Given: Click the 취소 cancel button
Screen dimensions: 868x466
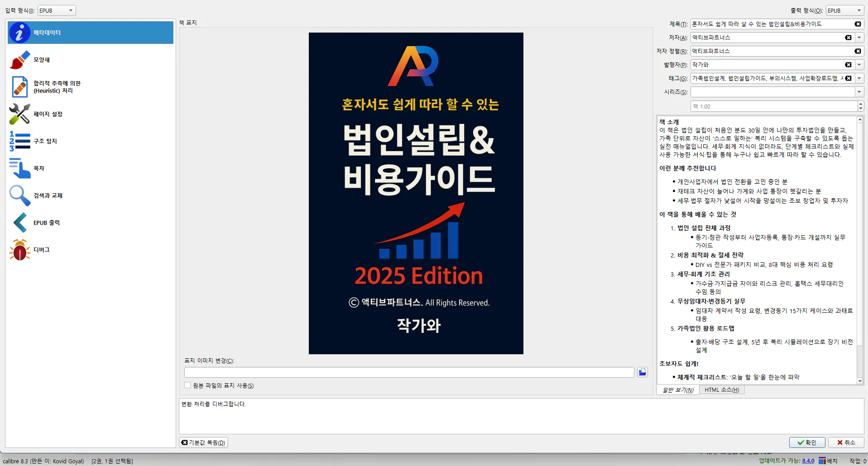Looking at the screenshot, I should [x=846, y=442].
